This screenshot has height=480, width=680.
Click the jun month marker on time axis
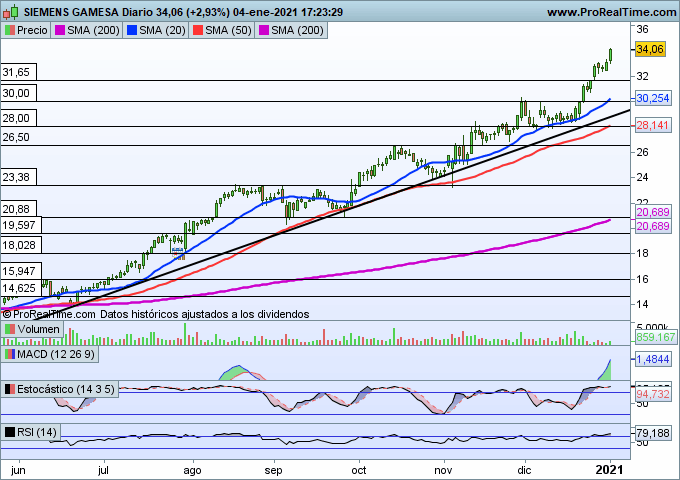(18, 470)
